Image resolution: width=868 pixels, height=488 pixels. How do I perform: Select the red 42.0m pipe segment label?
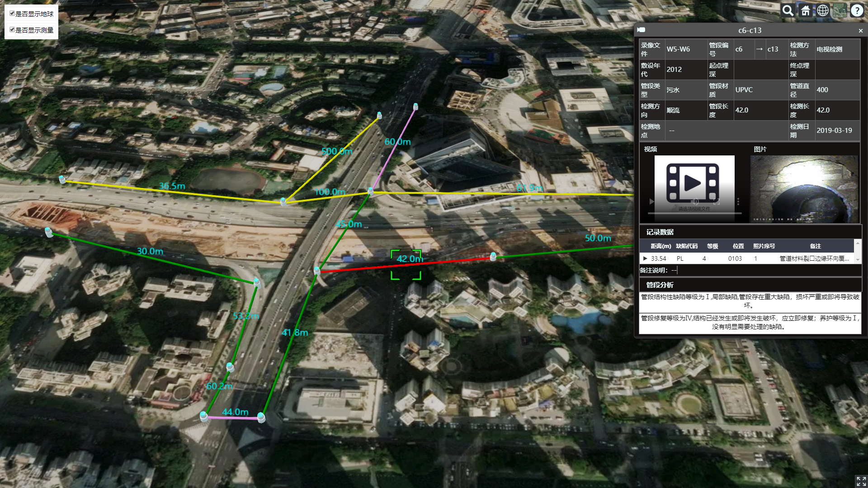pos(410,259)
